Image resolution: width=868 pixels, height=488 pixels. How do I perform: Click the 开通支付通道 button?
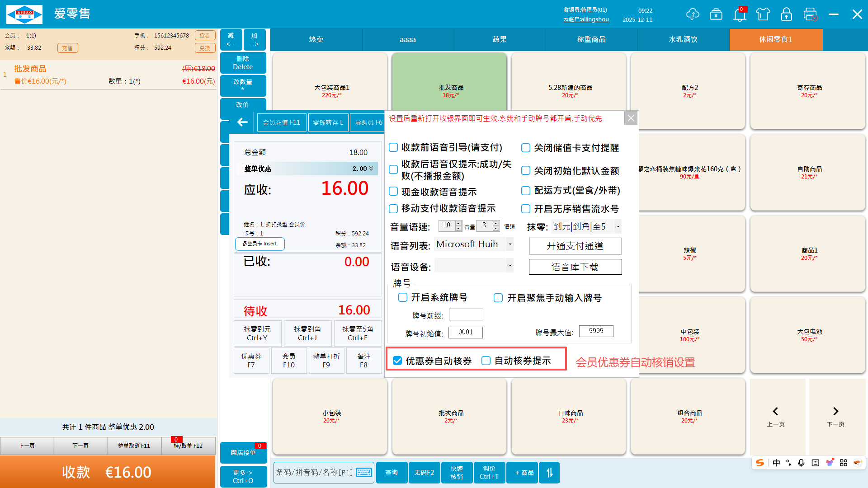575,246
